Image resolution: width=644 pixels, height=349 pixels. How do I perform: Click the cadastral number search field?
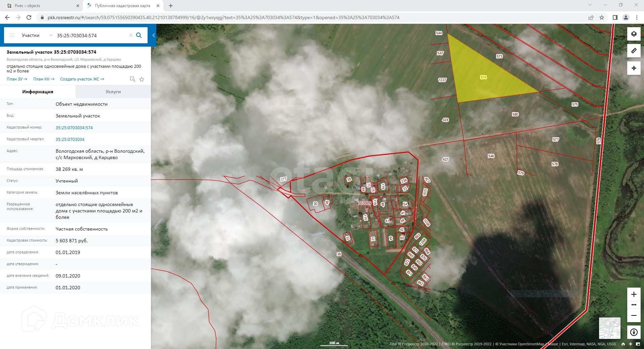[91, 35]
